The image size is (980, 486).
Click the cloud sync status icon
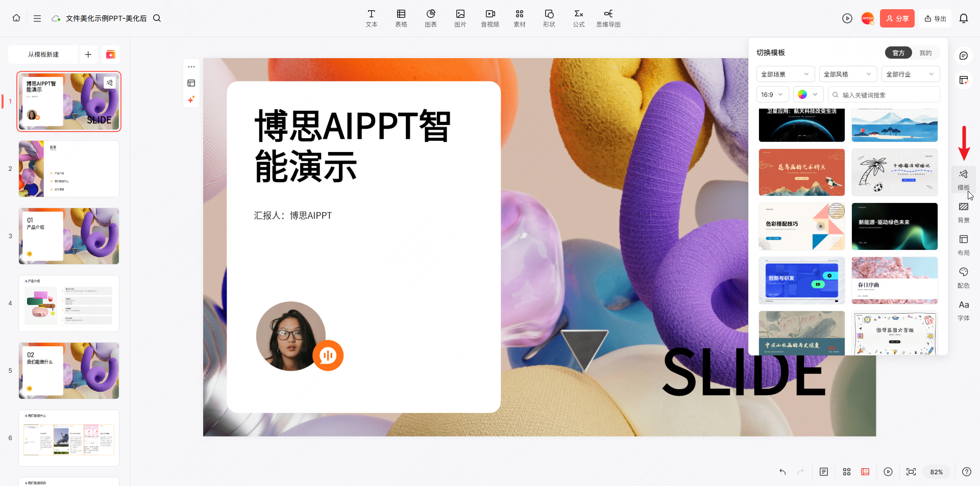56,18
